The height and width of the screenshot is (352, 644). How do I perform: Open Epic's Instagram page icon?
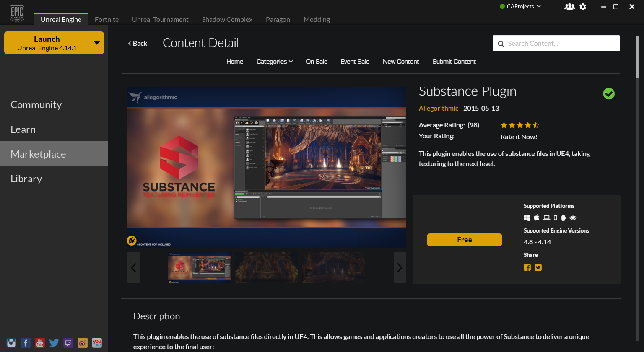(x=11, y=343)
